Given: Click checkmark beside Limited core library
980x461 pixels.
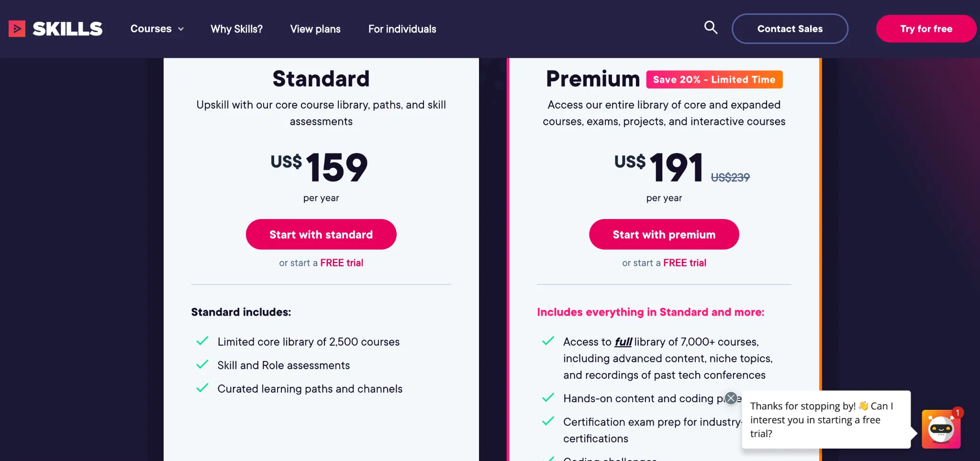Looking at the screenshot, I should click(202, 341).
